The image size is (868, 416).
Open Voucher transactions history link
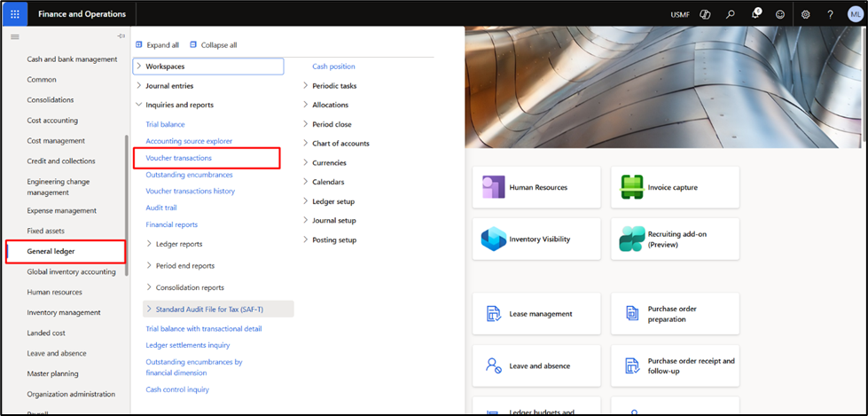coord(190,191)
